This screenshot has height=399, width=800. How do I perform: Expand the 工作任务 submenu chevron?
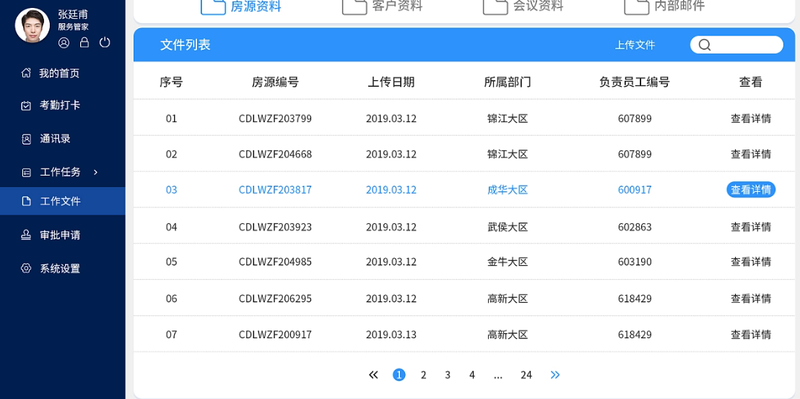click(95, 172)
